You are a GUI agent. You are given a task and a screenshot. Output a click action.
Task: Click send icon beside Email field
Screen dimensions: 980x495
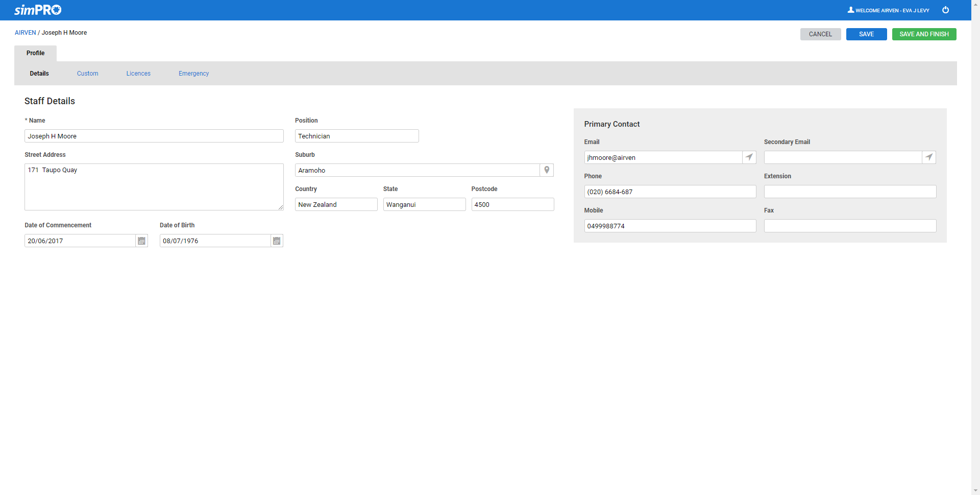click(749, 157)
